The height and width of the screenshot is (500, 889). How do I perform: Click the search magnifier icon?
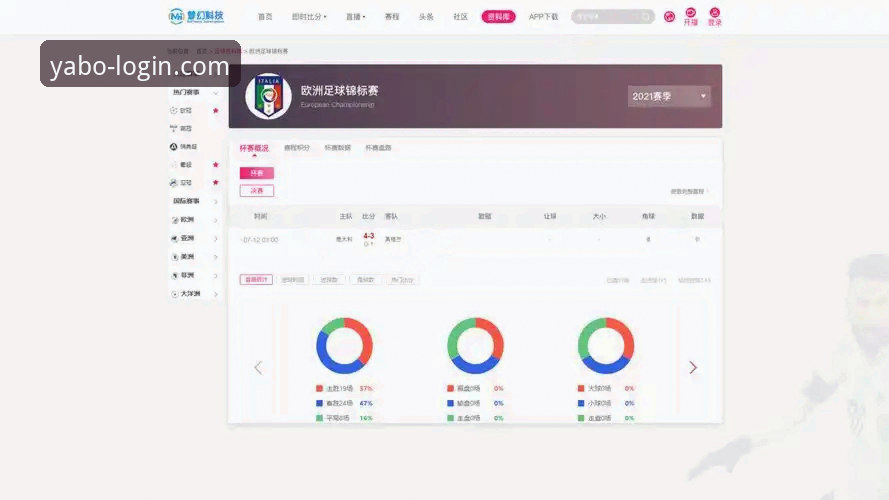tap(646, 17)
